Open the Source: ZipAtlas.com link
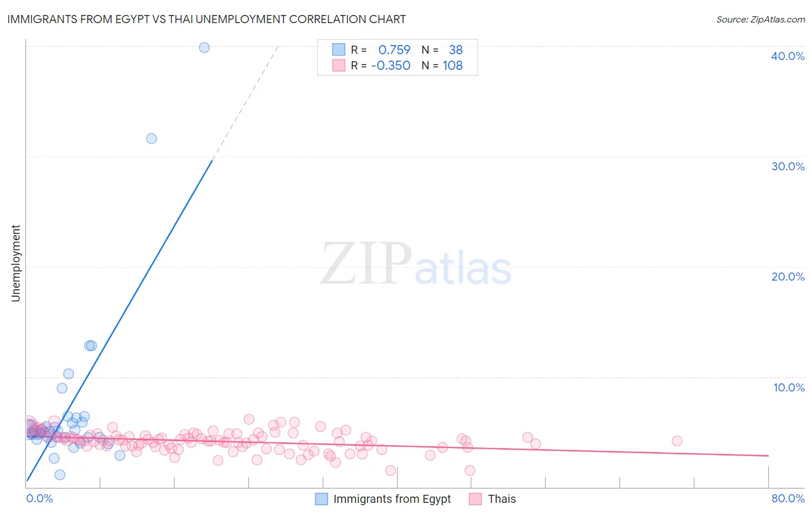 (x=761, y=19)
